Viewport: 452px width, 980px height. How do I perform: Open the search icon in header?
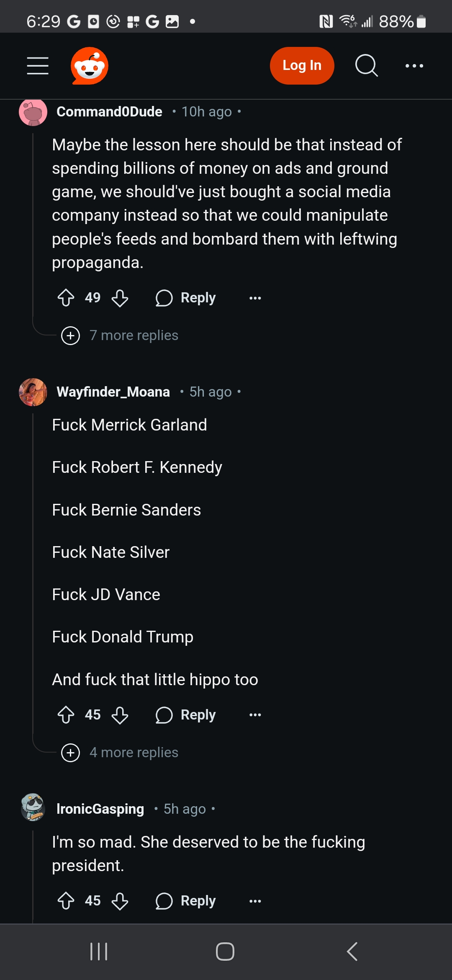pyautogui.click(x=367, y=66)
